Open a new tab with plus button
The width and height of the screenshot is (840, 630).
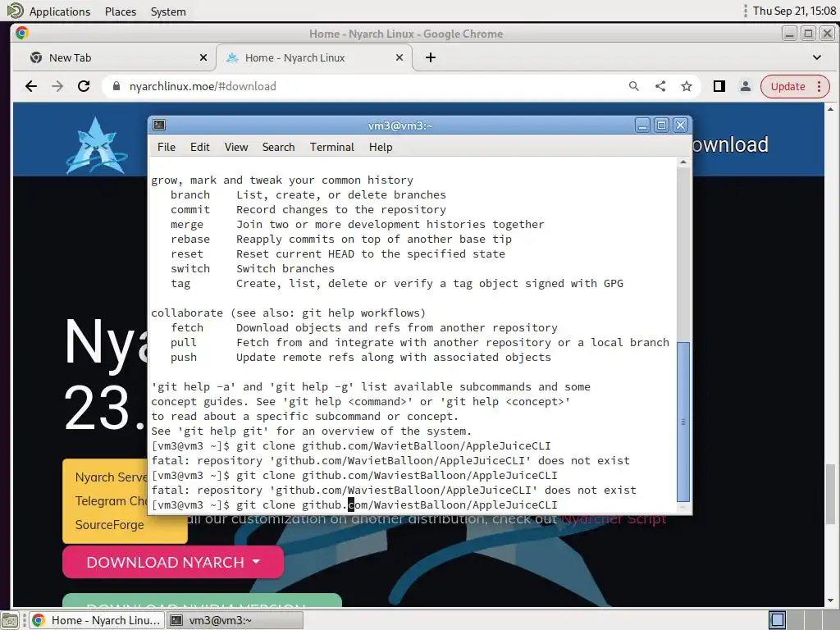[x=430, y=57]
